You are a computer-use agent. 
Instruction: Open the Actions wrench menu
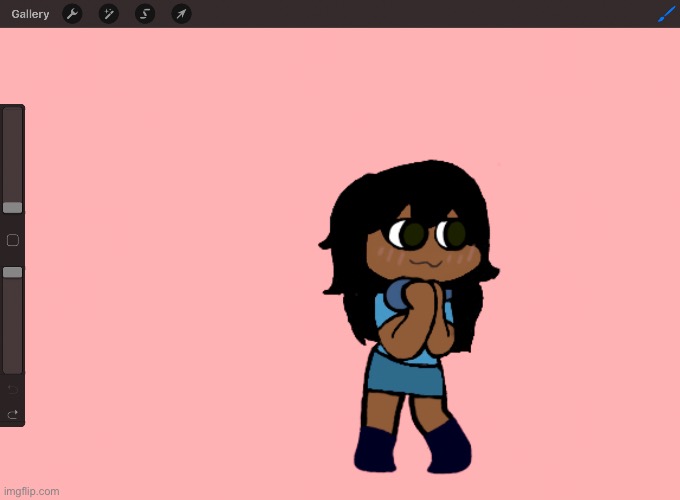click(72, 14)
